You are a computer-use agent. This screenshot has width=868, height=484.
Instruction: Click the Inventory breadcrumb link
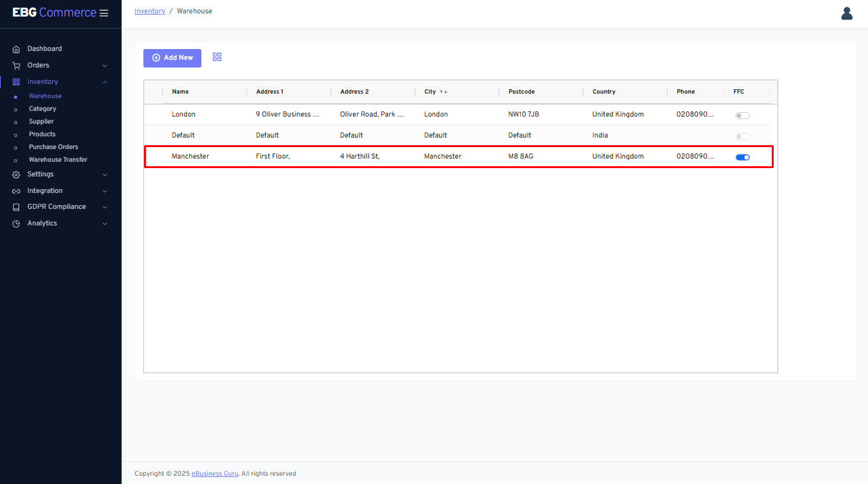pyautogui.click(x=150, y=11)
